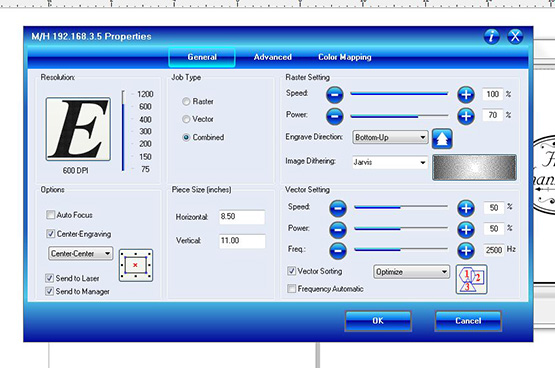Toggle the Center-Engraving checkbox
Screen dimensions: 555x368
(x=51, y=234)
